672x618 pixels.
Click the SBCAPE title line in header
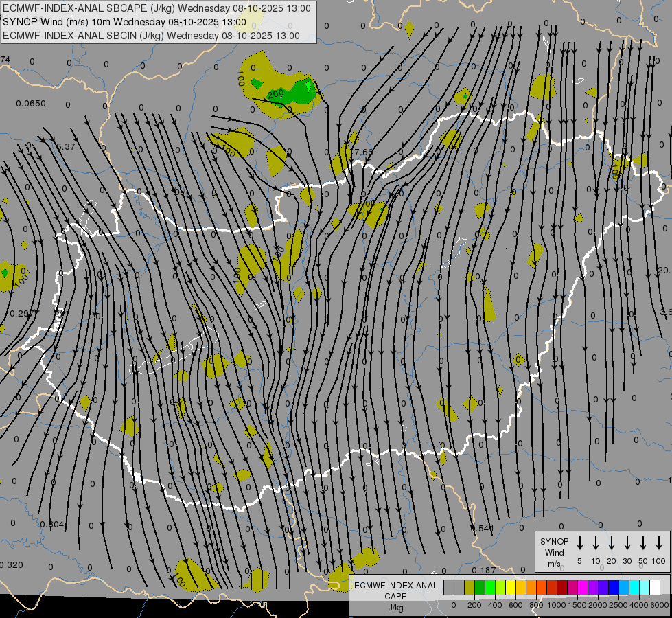(x=157, y=8)
